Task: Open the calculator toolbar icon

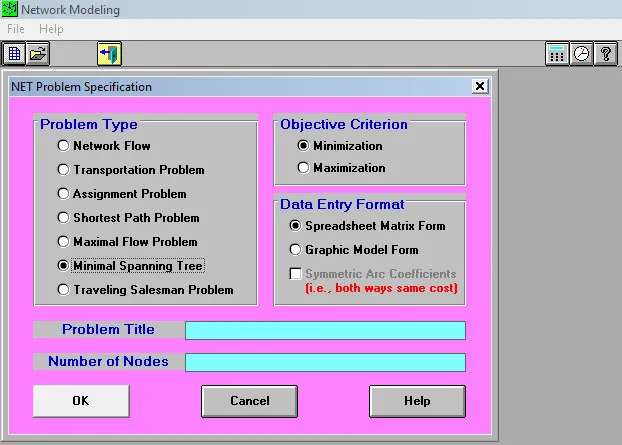Action: click(x=557, y=54)
